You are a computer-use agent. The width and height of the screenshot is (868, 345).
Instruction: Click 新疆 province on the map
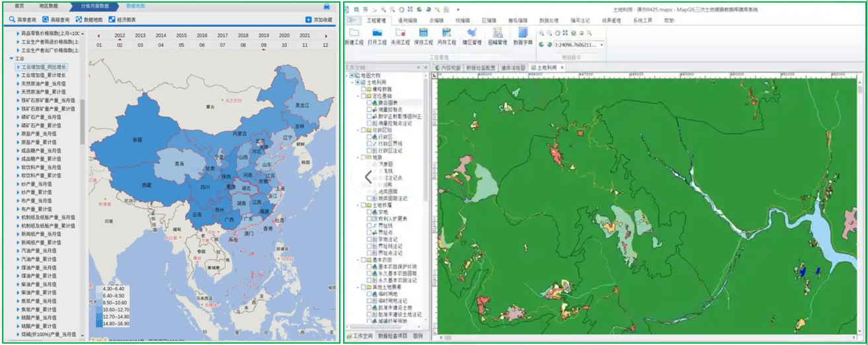click(138, 139)
